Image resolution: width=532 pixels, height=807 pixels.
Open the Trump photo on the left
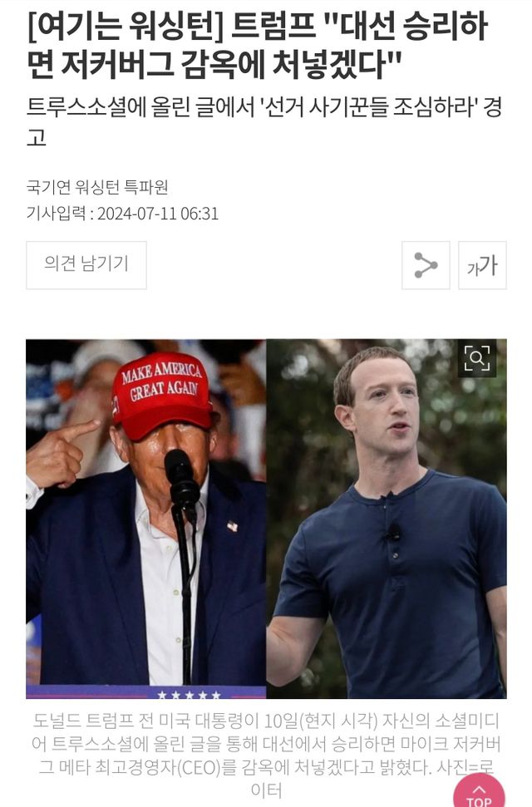pyautogui.click(x=146, y=519)
